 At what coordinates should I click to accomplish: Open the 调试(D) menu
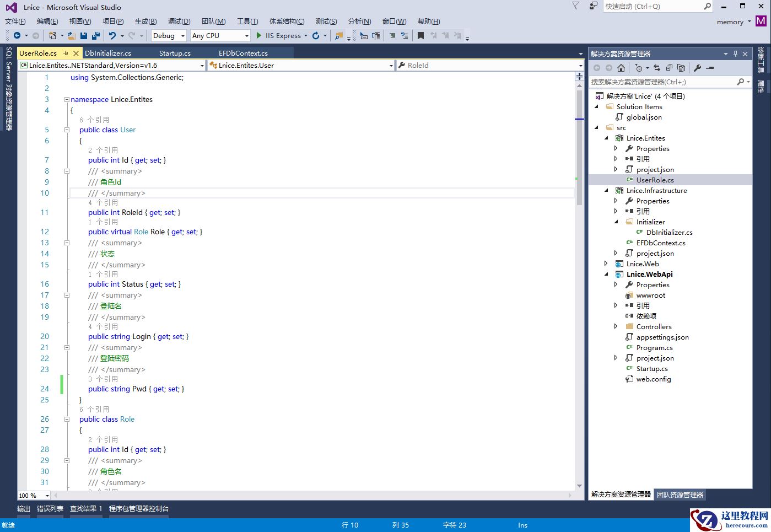pyautogui.click(x=177, y=21)
